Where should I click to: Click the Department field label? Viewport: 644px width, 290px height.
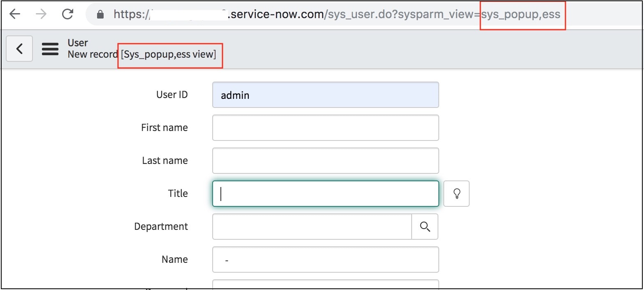pyautogui.click(x=160, y=226)
